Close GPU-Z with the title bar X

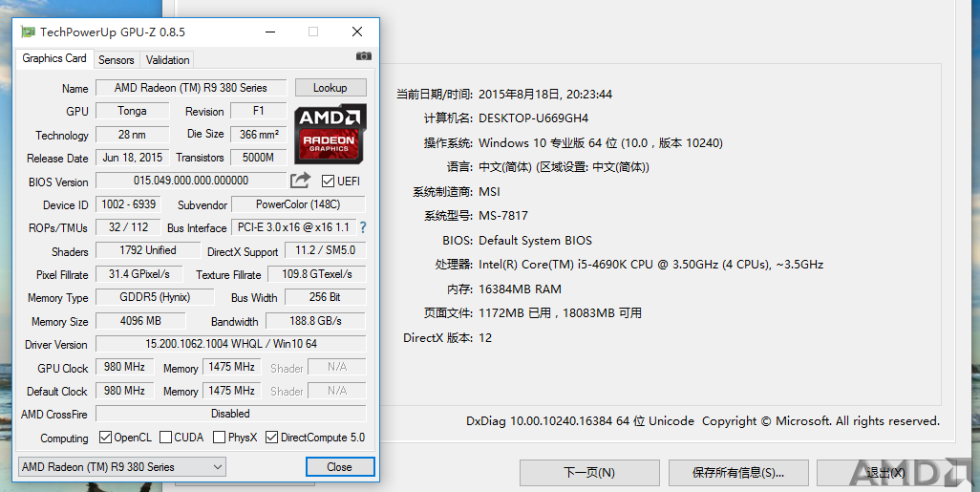(357, 32)
